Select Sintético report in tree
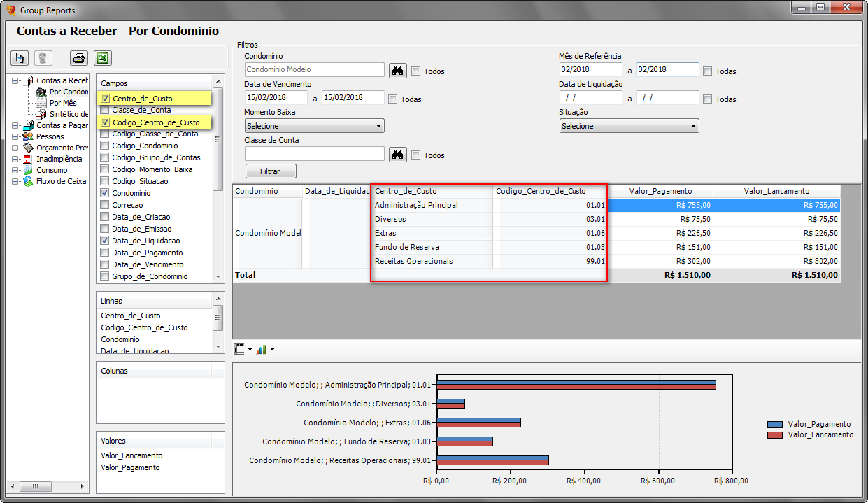 tap(69, 114)
